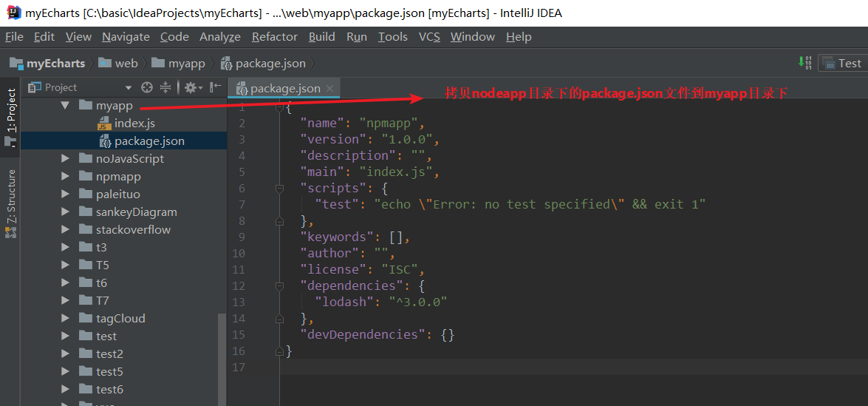Click the package.json breadcrumb label
The width and height of the screenshot is (868, 406).
[x=270, y=64]
